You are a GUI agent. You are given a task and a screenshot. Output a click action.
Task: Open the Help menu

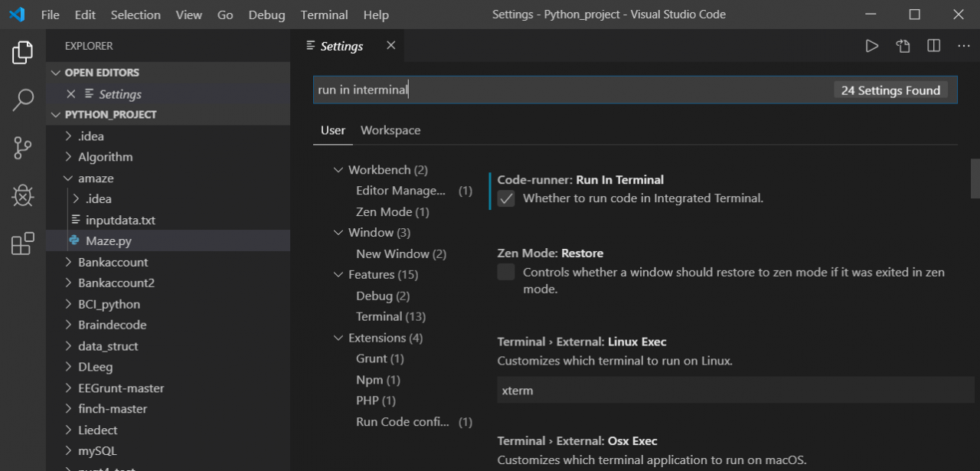376,15
